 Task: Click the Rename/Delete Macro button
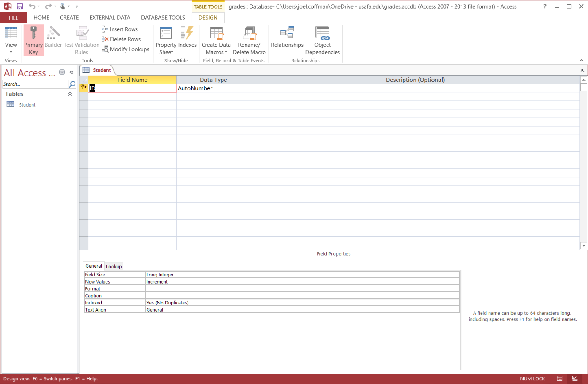249,40
